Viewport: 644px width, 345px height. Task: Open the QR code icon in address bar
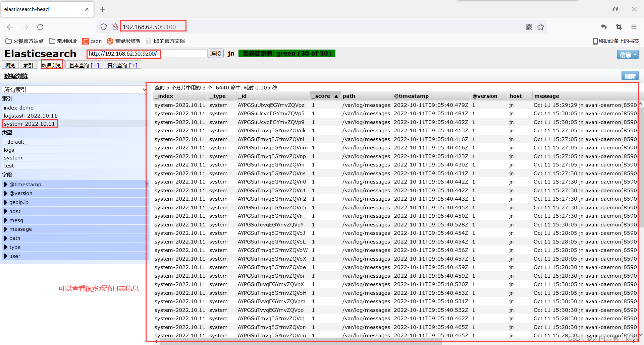[x=529, y=27]
